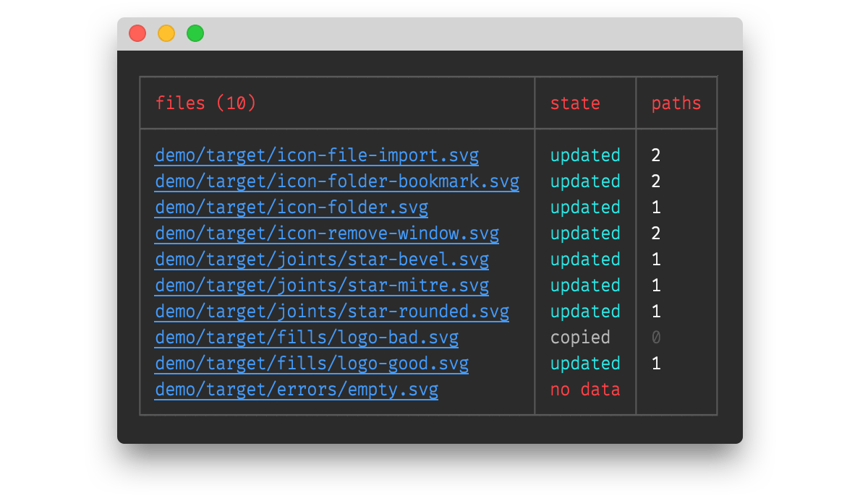Open the icon-remove-window.svg file link

[x=325, y=233]
